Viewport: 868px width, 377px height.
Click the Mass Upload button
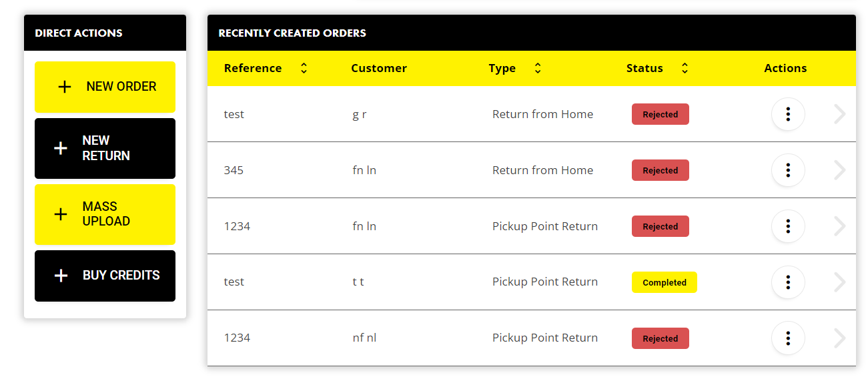(105, 214)
